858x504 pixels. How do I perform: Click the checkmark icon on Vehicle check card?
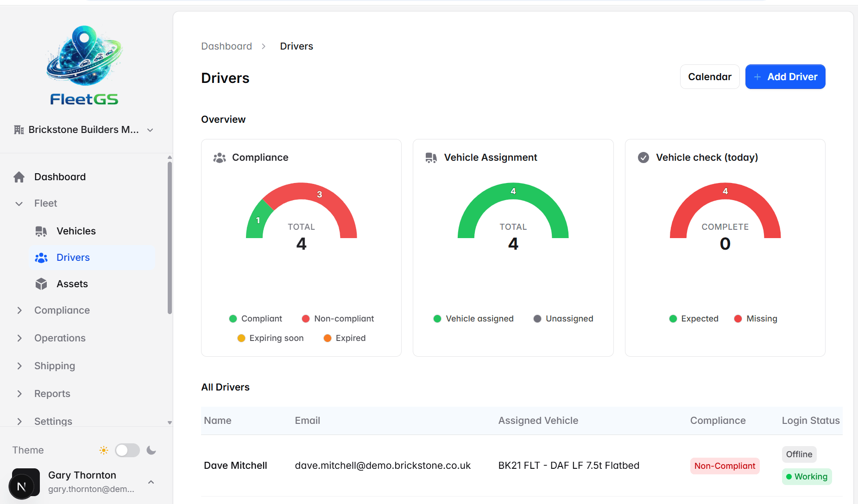point(643,157)
